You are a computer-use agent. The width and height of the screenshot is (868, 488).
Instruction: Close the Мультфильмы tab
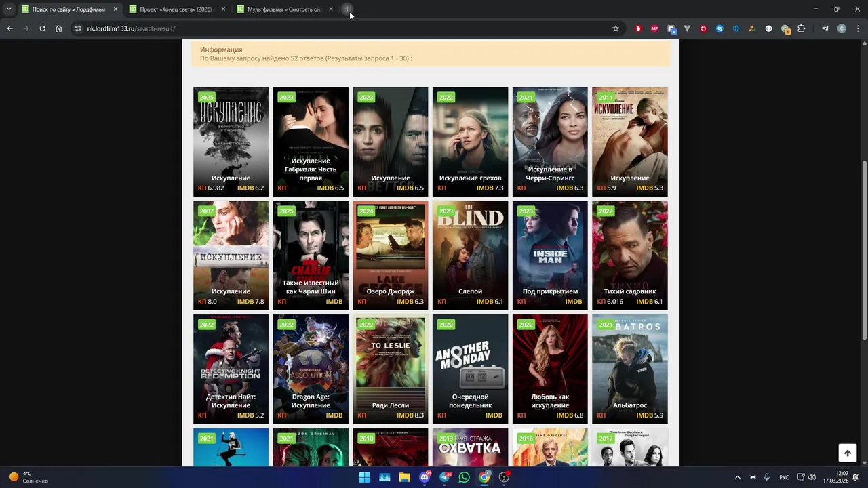click(x=330, y=9)
